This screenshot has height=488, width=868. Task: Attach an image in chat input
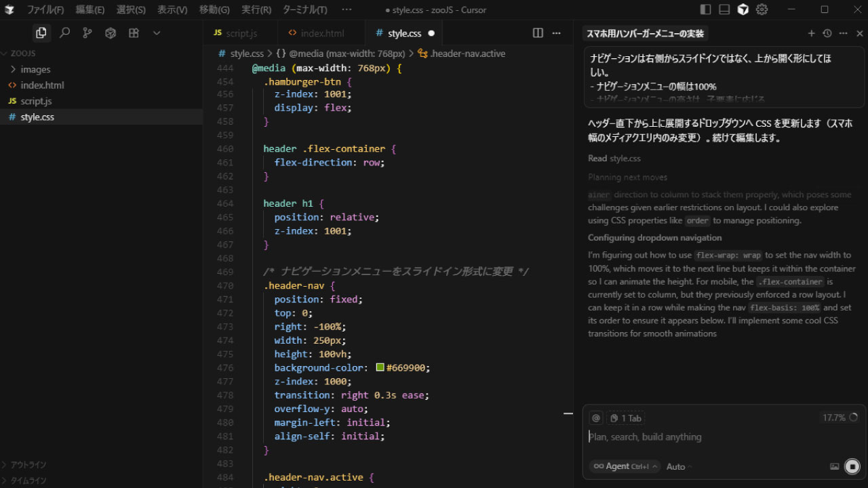(834, 466)
